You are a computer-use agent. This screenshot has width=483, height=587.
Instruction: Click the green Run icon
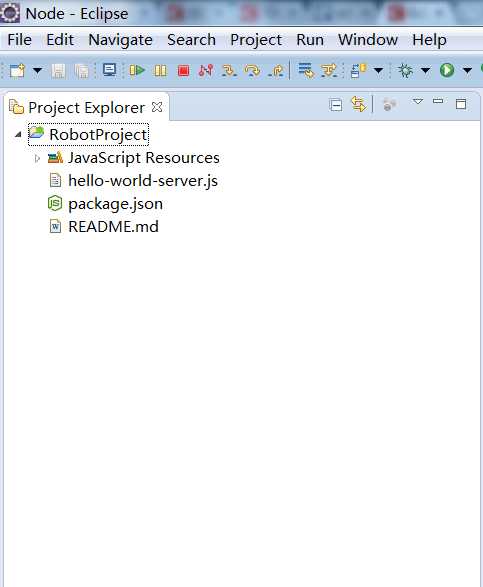(447, 70)
